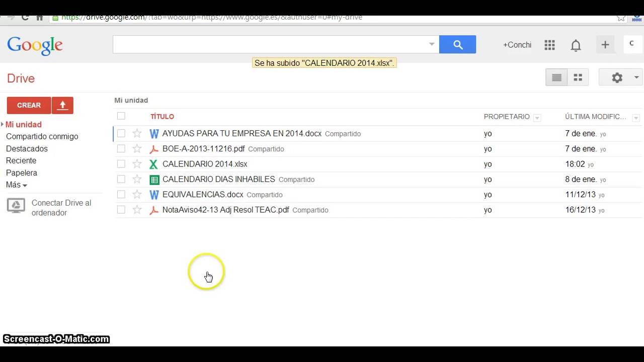Check the BOE-A-2013-11216.pdf row checkbox
This screenshot has height=362, width=644.
tap(121, 149)
